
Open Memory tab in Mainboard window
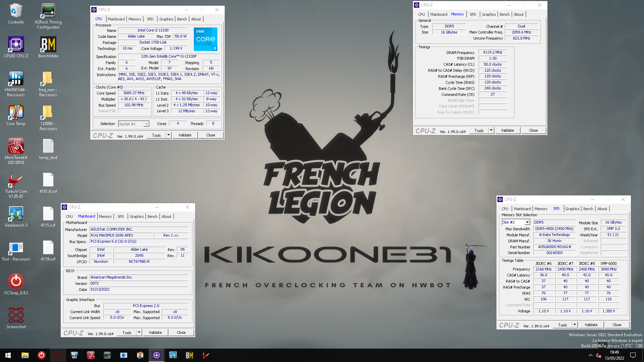(x=105, y=217)
